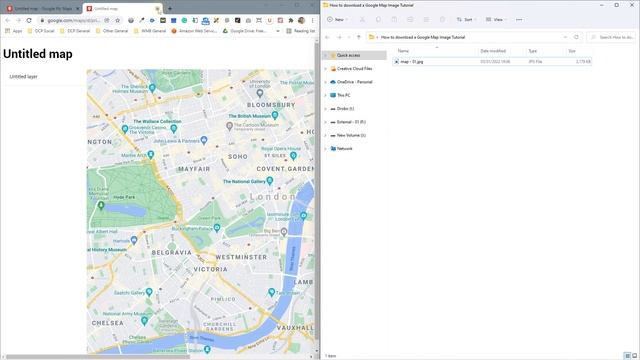Select the map - 01.jpg file

(492, 62)
